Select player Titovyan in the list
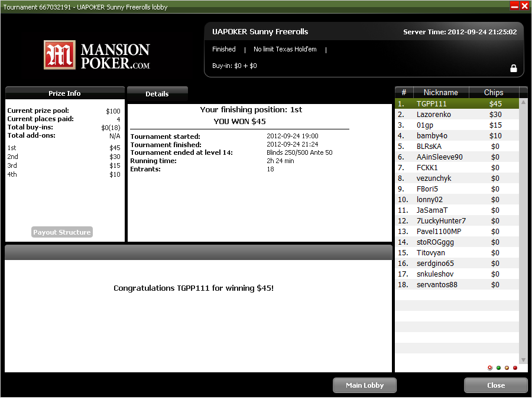The image size is (532, 406). pyautogui.click(x=457, y=252)
